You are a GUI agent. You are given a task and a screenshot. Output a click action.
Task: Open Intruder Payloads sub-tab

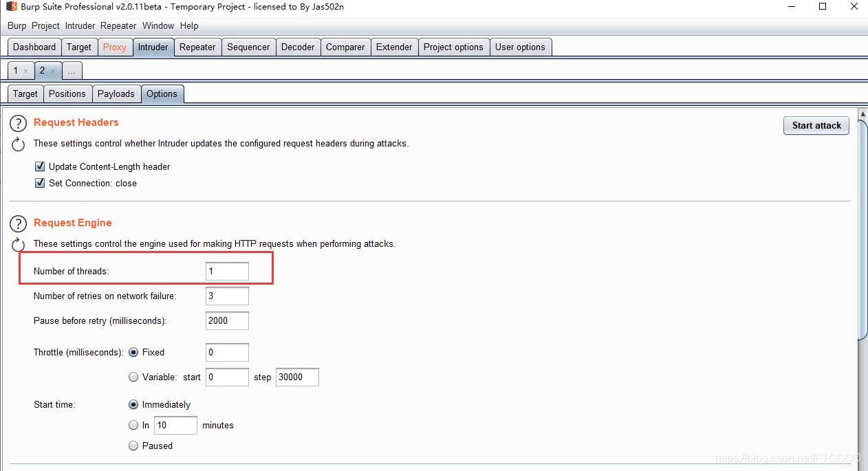coord(116,94)
